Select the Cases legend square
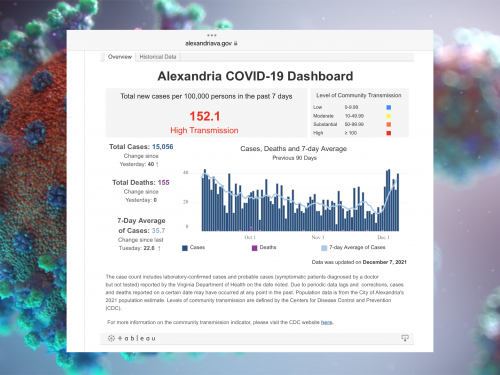This screenshot has width=500, height=375. (x=185, y=248)
